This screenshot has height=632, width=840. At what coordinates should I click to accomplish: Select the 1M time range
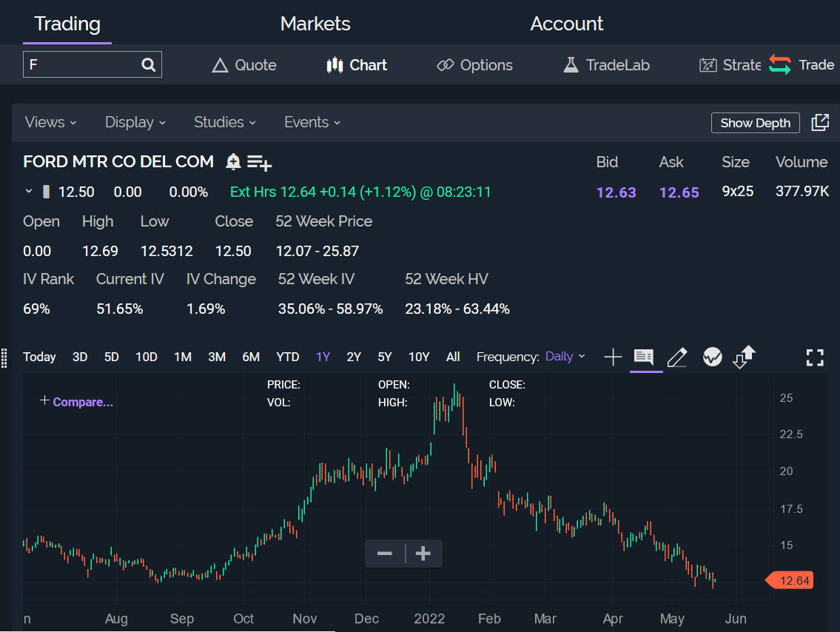point(183,357)
